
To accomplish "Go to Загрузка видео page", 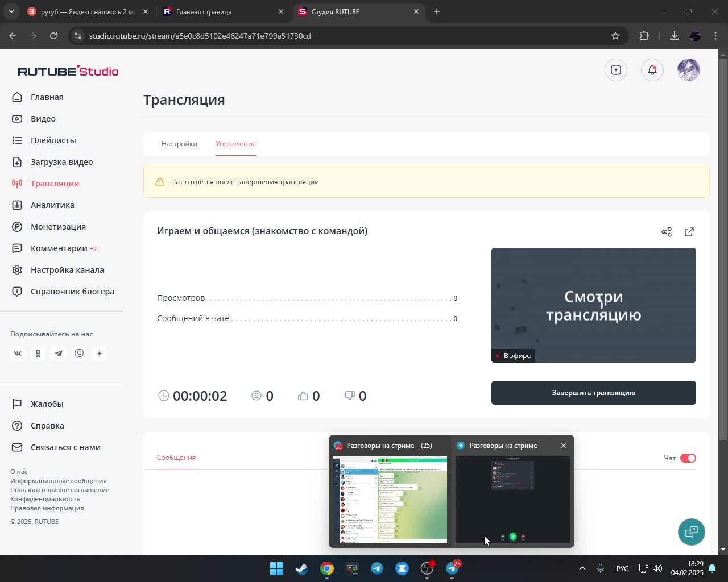I will 61,162.
